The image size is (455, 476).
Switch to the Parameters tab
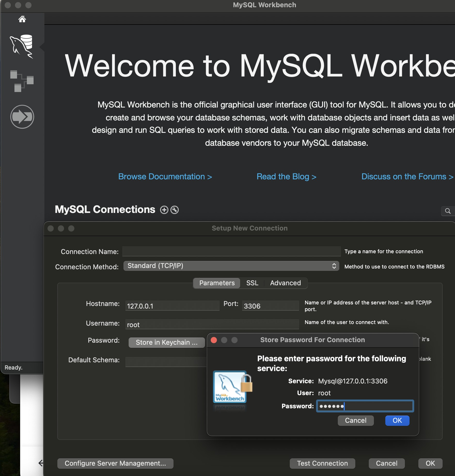click(217, 283)
